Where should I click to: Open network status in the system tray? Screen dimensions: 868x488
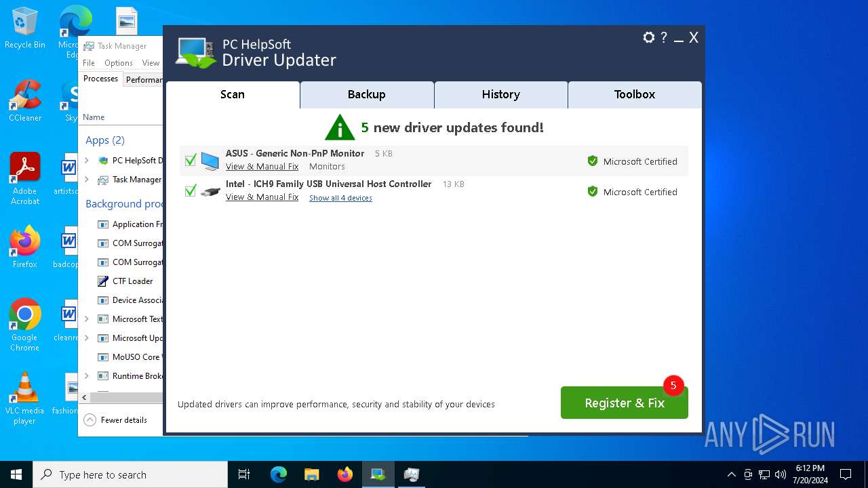tap(764, 474)
